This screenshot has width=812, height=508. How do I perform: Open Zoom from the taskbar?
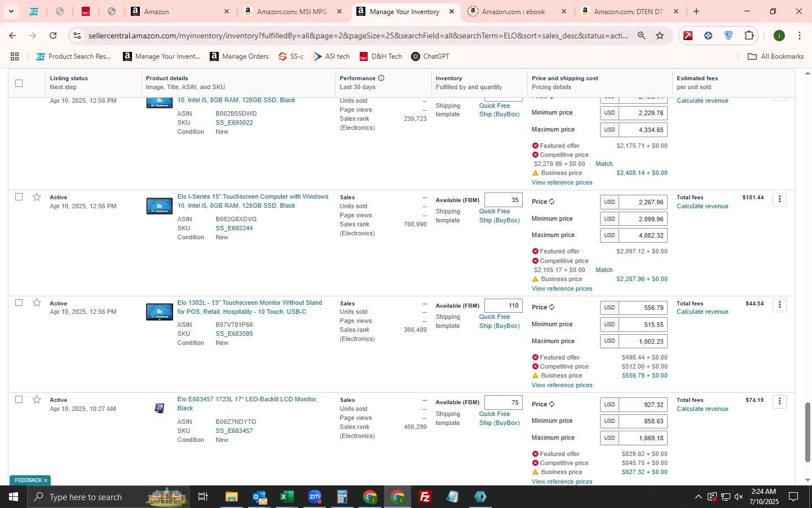(x=315, y=497)
